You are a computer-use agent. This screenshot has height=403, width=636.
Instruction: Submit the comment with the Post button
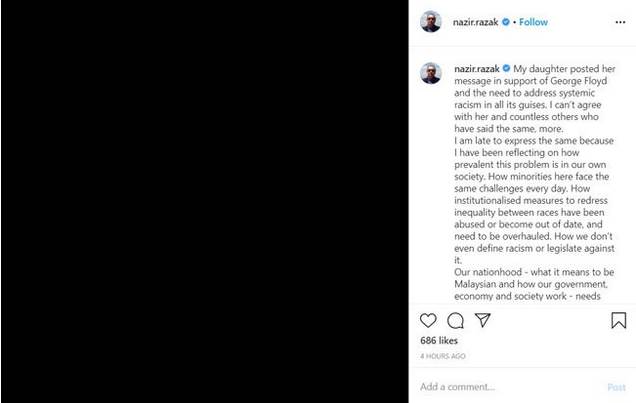click(x=617, y=387)
